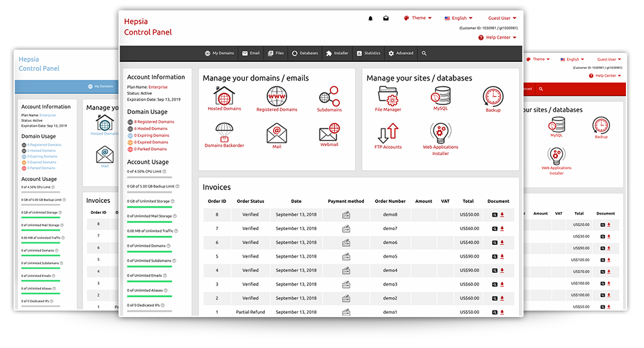The image size is (644, 348).
Task: Open the Enterprise plan name link
Action: point(158,86)
